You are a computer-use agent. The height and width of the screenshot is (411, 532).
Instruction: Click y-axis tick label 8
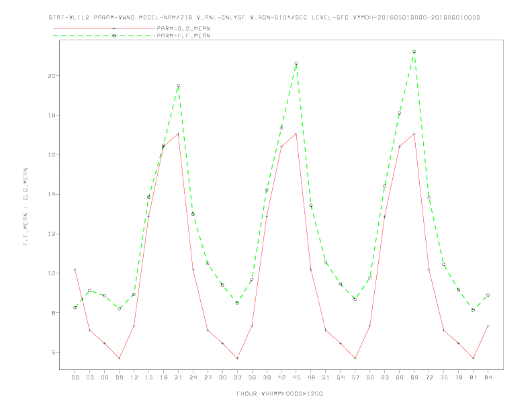54,313
